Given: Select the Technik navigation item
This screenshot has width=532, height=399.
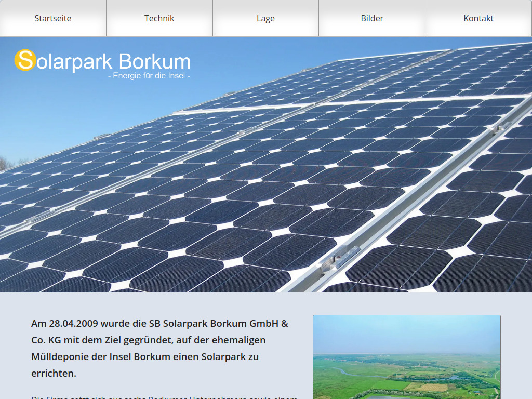Looking at the screenshot, I should tap(159, 18).
